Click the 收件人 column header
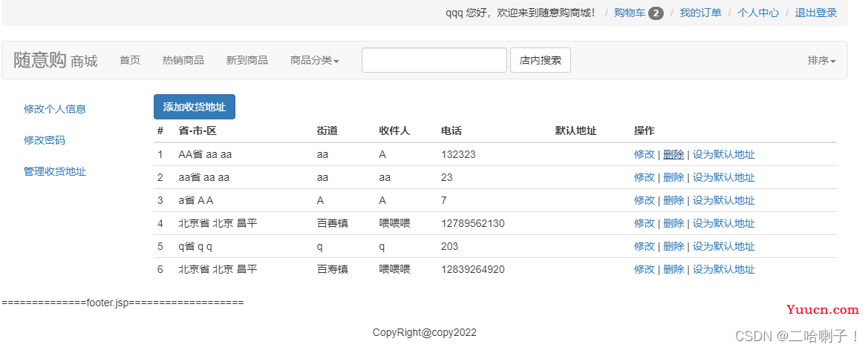The image size is (868, 350). point(394,131)
